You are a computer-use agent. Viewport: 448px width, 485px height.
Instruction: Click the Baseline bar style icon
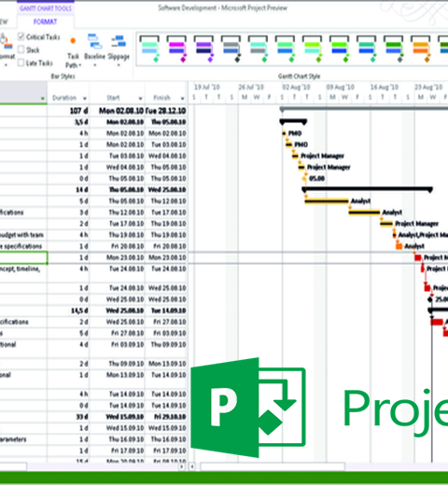(x=94, y=42)
